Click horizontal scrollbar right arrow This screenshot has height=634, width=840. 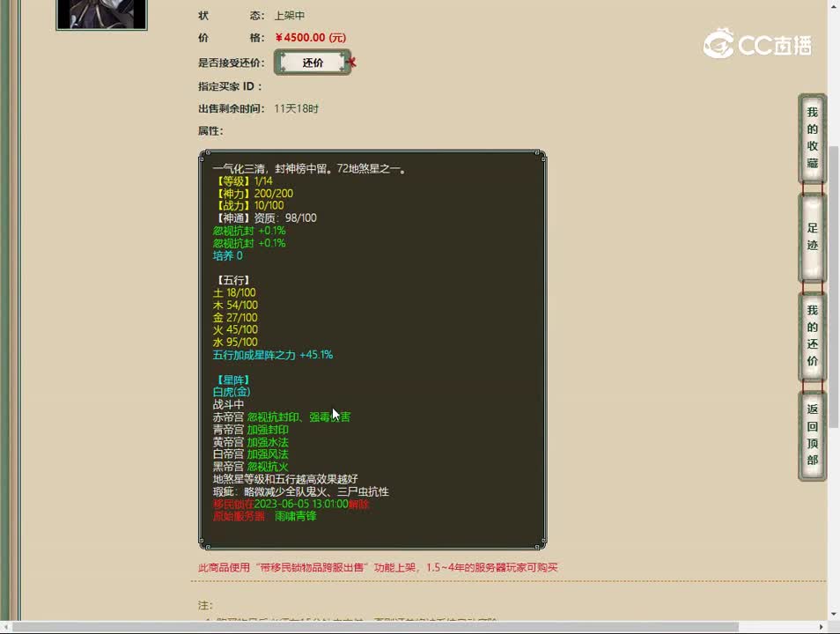[822, 626]
